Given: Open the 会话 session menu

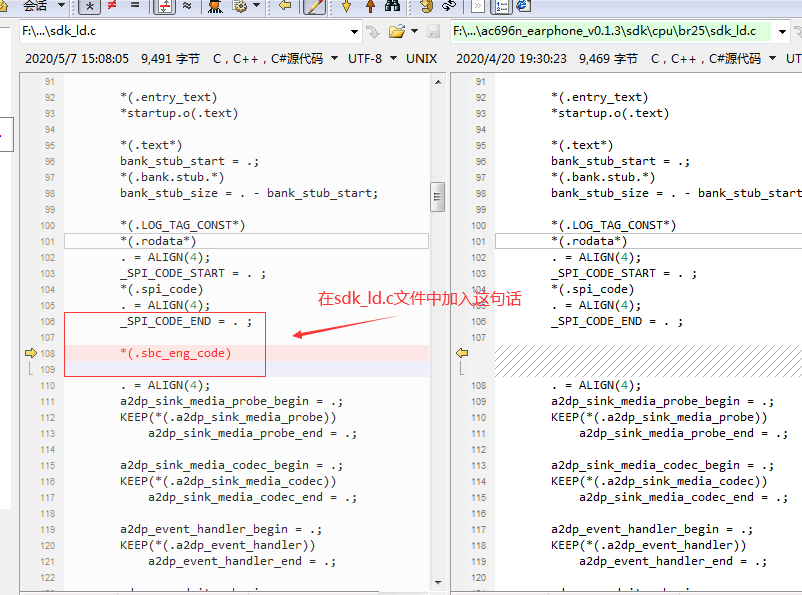Looking at the screenshot, I should (x=43, y=6).
